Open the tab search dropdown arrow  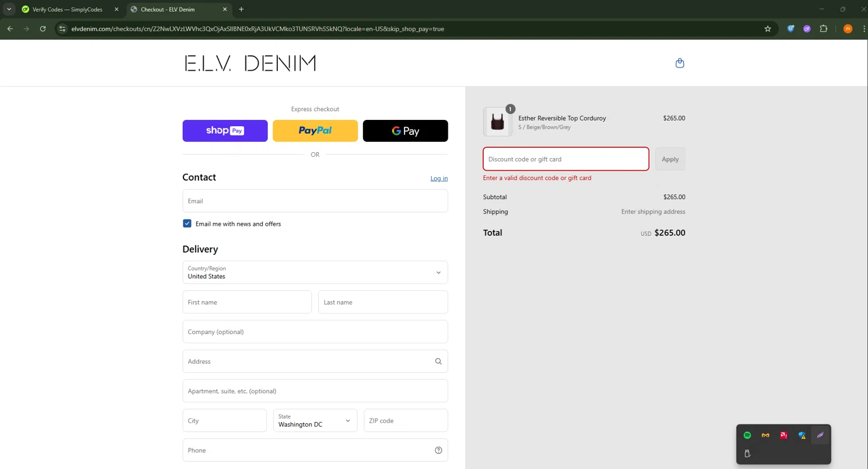point(9,9)
